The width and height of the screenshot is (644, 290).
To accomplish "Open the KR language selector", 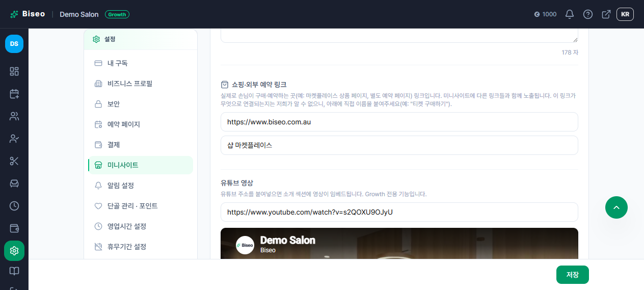I will pyautogui.click(x=625, y=14).
